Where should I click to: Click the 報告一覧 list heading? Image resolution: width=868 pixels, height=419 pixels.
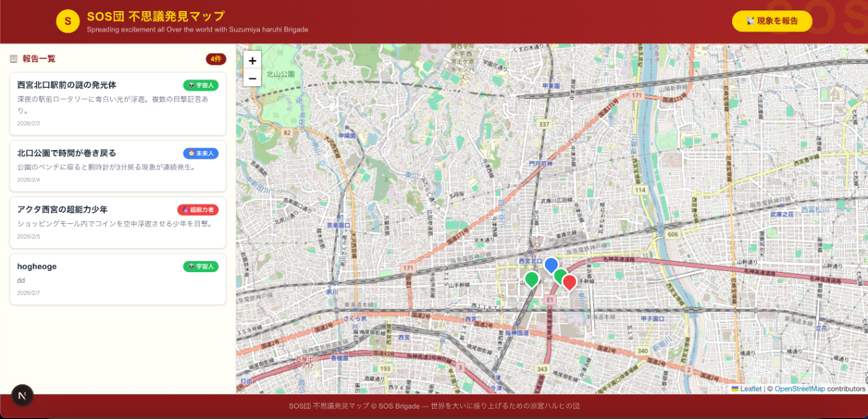point(39,59)
